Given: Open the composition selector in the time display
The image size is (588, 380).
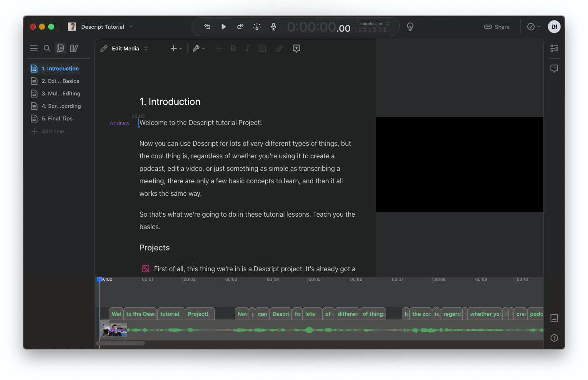Looking at the screenshot, I should click(x=373, y=24).
